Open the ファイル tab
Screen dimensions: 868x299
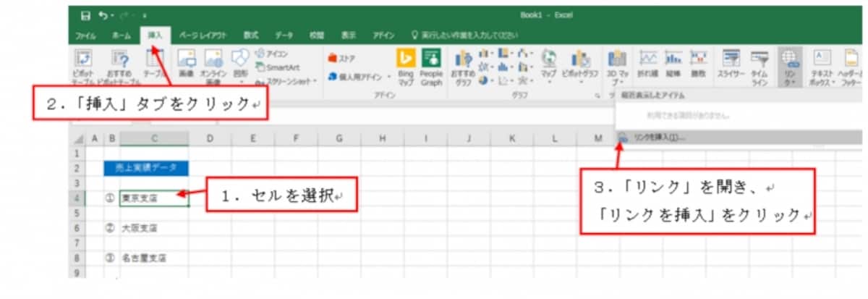point(86,35)
